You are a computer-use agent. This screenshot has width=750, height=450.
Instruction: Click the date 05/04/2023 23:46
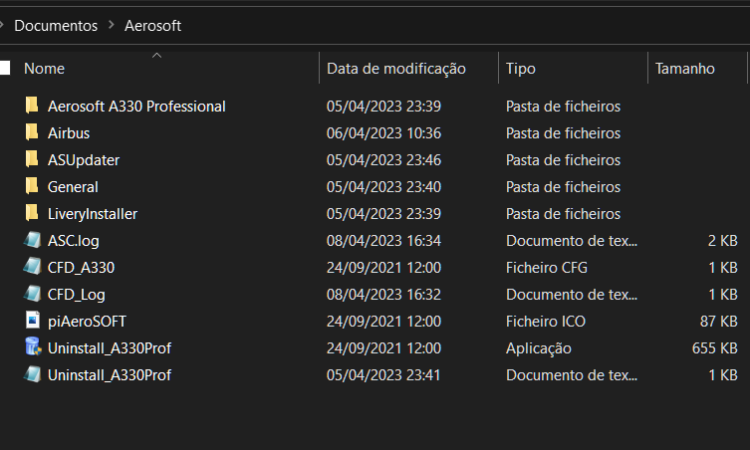click(384, 160)
